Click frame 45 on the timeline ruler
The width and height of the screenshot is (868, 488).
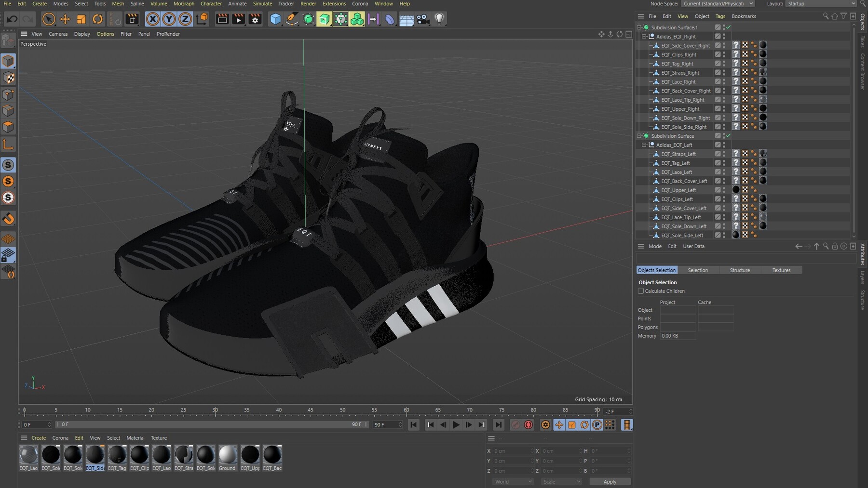pos(311,411)
